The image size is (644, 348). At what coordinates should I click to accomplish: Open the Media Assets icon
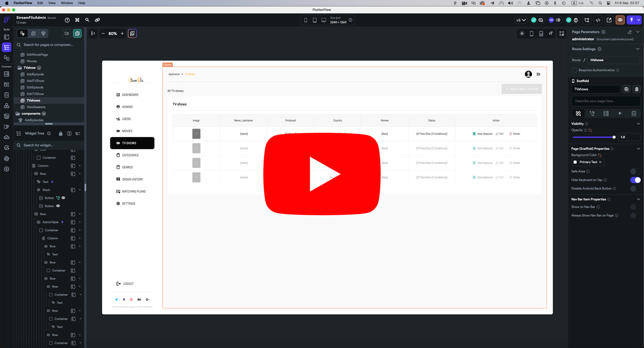coord(6,116)
